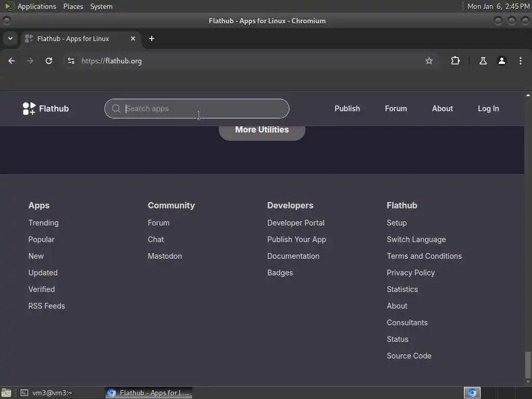Open the Statistics link
Screen dimensions: 532x399
[x=403, y=289]
